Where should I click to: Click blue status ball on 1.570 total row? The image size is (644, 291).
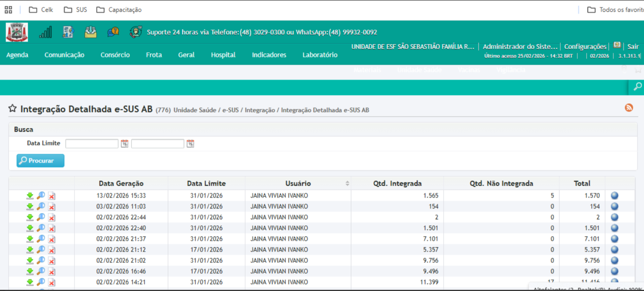pos(615,196)
